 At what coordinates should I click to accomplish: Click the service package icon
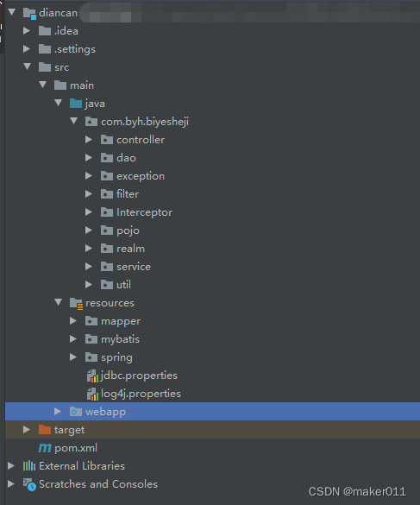point(107,267)
